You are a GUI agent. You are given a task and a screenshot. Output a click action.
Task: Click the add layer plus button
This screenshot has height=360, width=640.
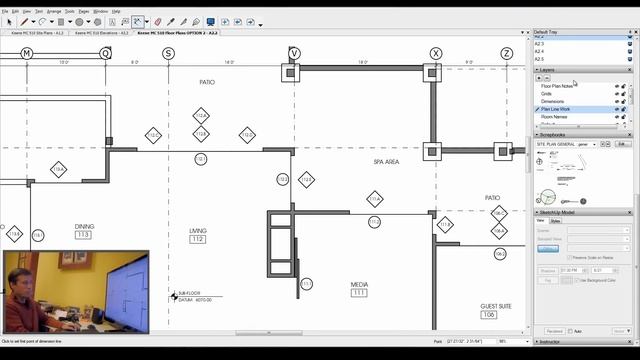539,78
